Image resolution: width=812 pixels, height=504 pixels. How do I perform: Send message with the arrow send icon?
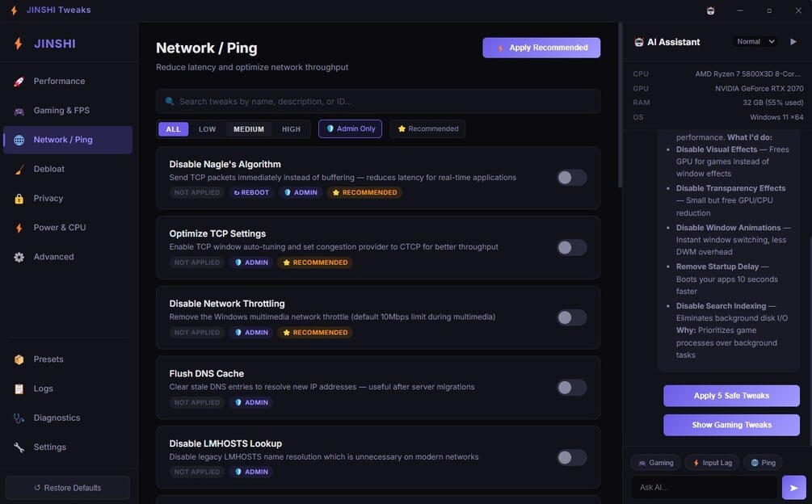[793, 488]
